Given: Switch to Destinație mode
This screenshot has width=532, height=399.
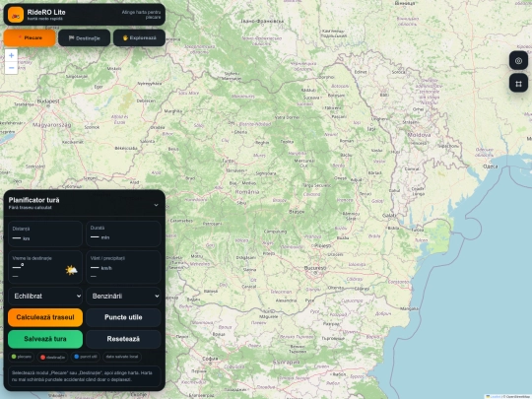Looking at the screenshot, I should [84, 38].
